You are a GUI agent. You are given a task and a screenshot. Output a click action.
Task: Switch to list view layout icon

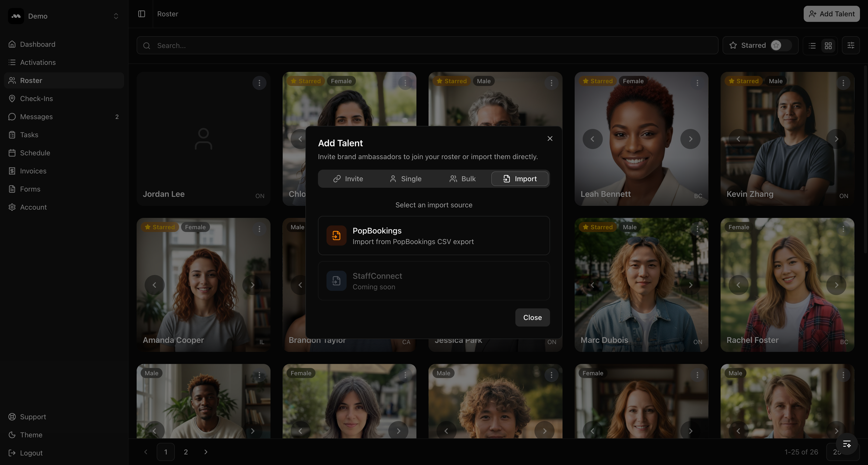point(812,45)
